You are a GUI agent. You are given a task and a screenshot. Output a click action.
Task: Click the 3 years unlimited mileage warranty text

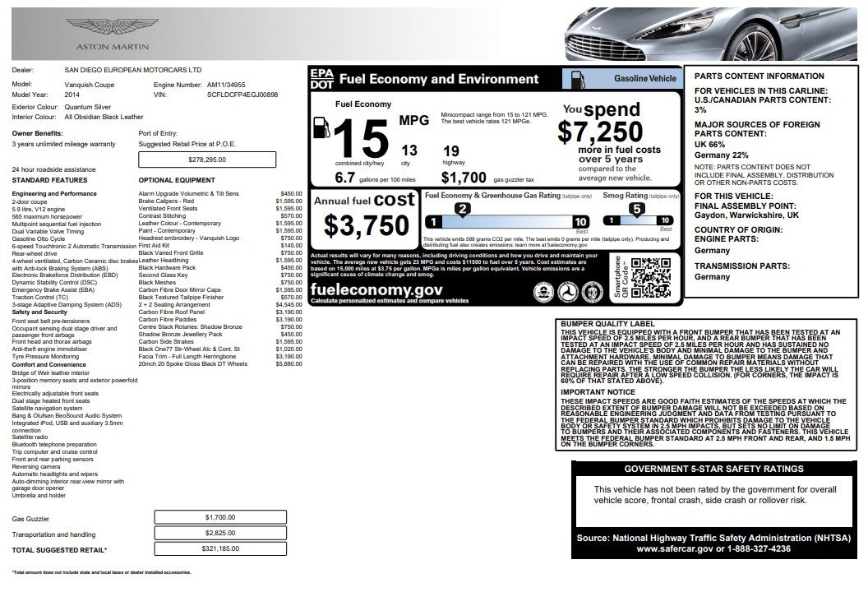tap(63, 144)
